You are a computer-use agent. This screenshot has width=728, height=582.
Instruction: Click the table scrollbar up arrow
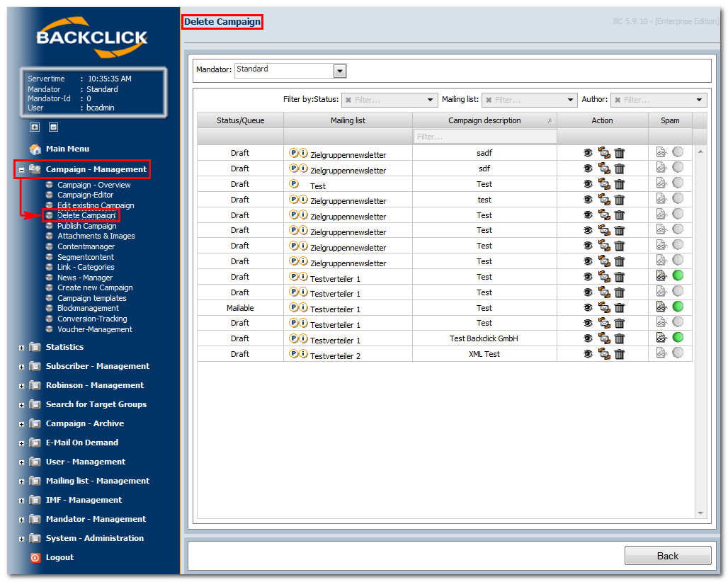(700, 152)
